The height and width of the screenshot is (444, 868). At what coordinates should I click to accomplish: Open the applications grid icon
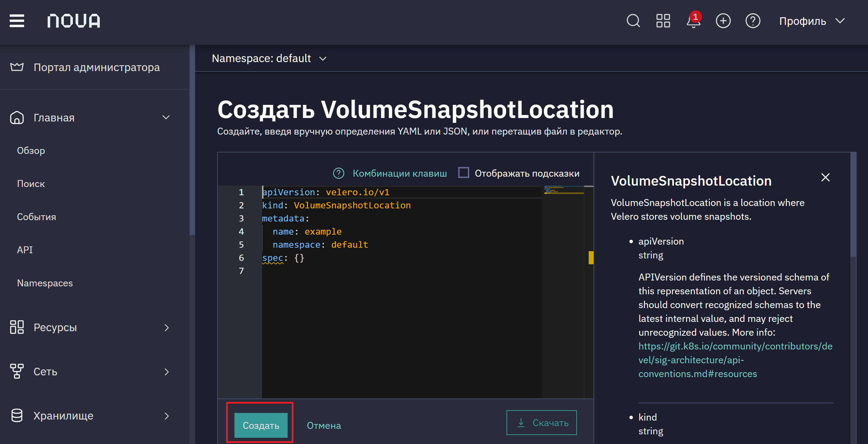click(x=663, y=21)
